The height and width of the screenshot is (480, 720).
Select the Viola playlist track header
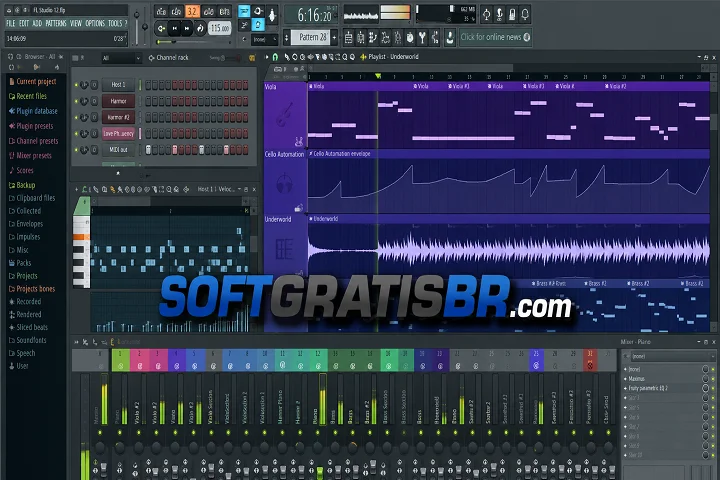pyautogui.click(x=285, y=115)
